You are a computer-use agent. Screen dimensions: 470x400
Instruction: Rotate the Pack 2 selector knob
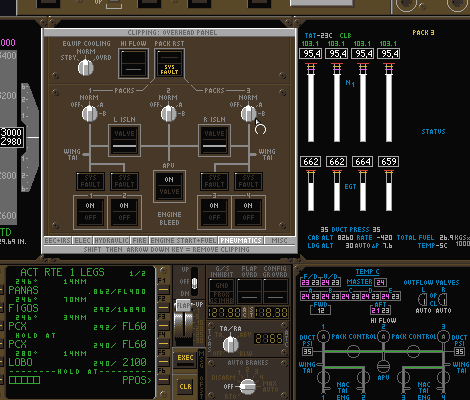coord(169,113)
